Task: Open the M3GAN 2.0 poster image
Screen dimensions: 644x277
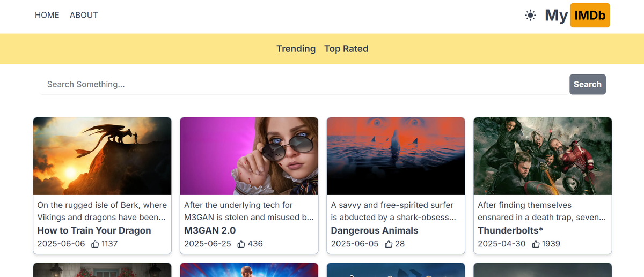Action: pos(249,156)
